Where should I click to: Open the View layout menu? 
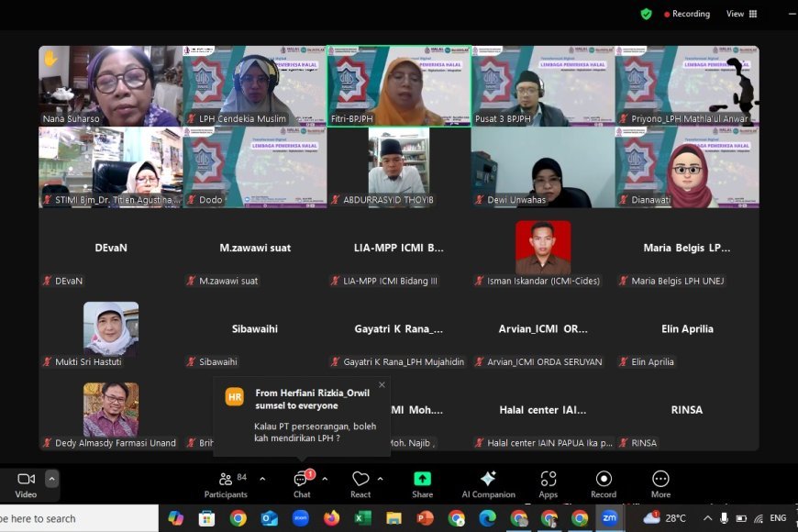coord(741,14)
